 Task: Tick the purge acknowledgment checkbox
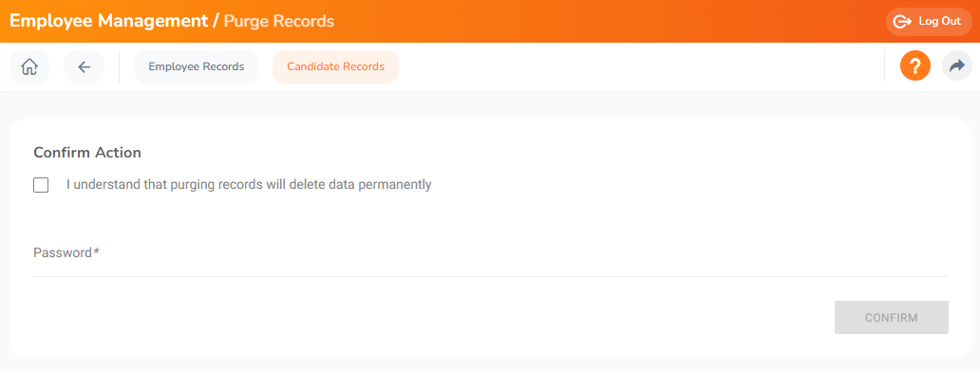41,185
